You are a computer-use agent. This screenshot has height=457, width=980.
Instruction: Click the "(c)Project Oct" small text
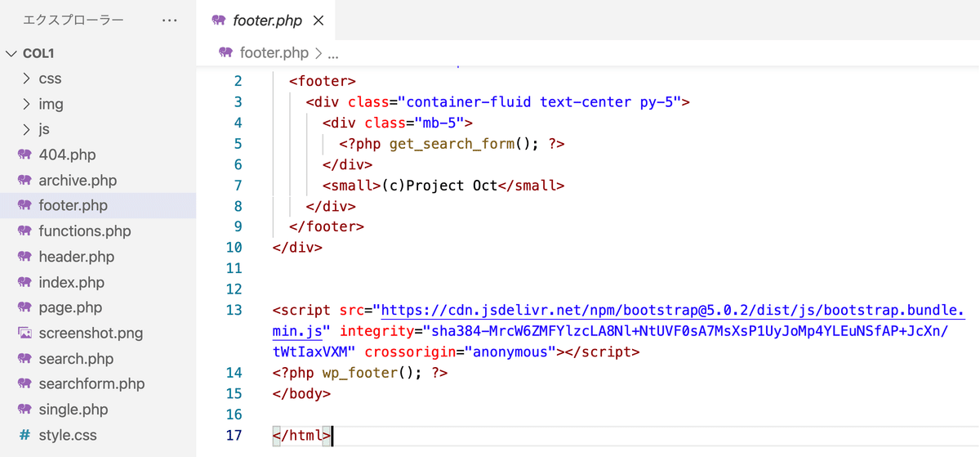[x=439, y=186]
